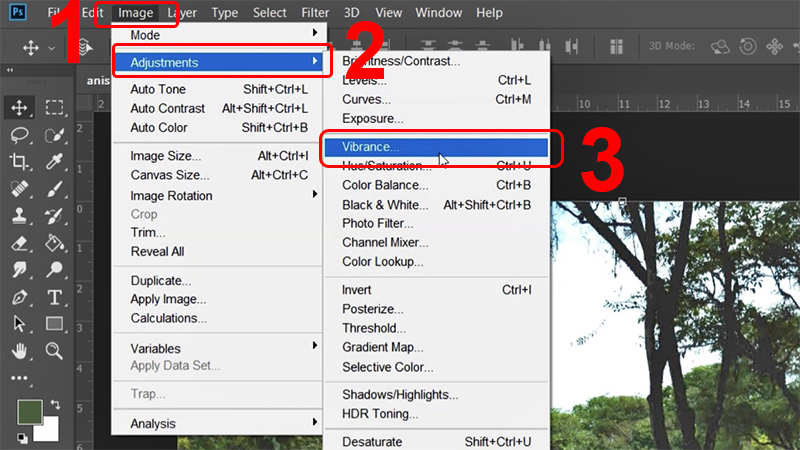Pick the Zoom magnifier tool
The height and width of the screenshot is (450, 800).
click(55, 351)
